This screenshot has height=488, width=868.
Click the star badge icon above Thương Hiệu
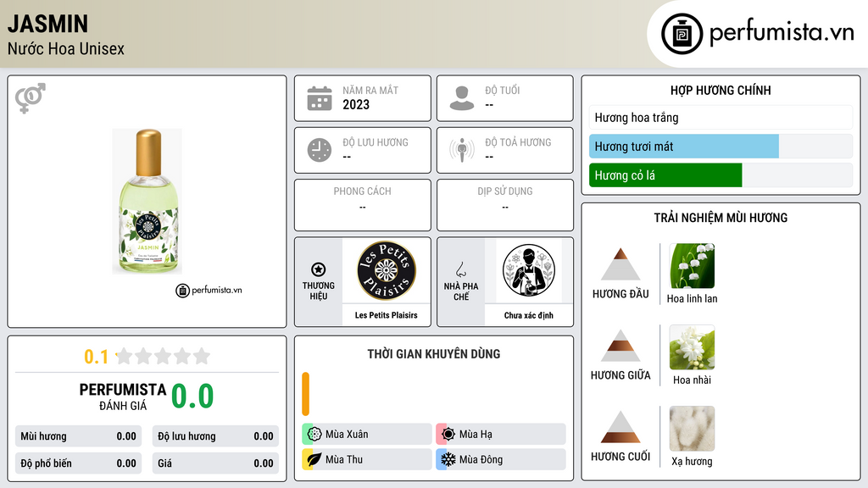coord(319,269)
